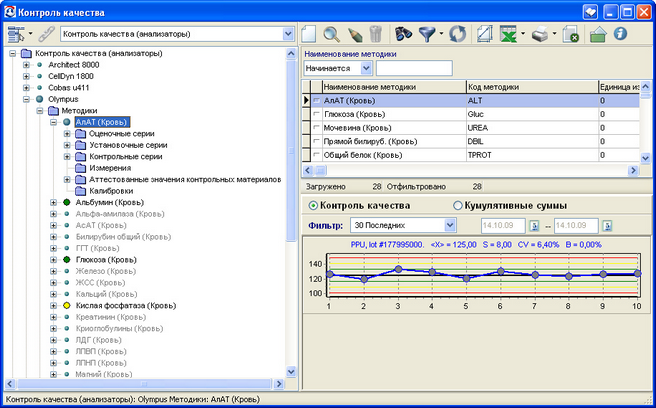Select Контрольные серии in the tree

(x=126, y=156)
